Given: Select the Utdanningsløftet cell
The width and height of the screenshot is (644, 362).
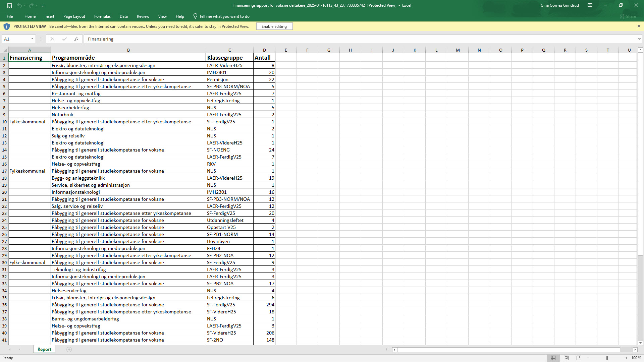Looking at the screenshot, I should click(x=230, y=220).
